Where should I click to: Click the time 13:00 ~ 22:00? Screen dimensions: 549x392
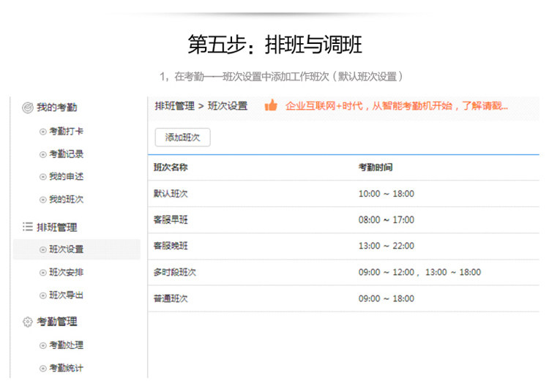[x=386, y=246]
